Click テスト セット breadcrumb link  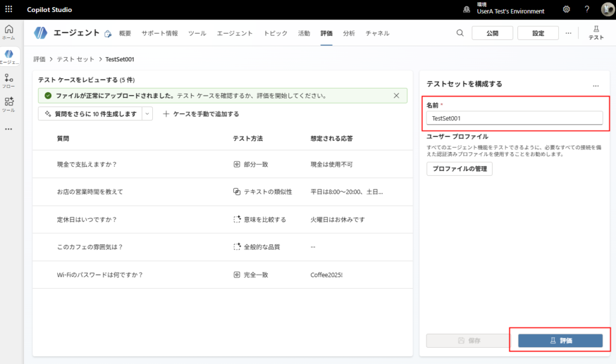[x=75, y=60]
